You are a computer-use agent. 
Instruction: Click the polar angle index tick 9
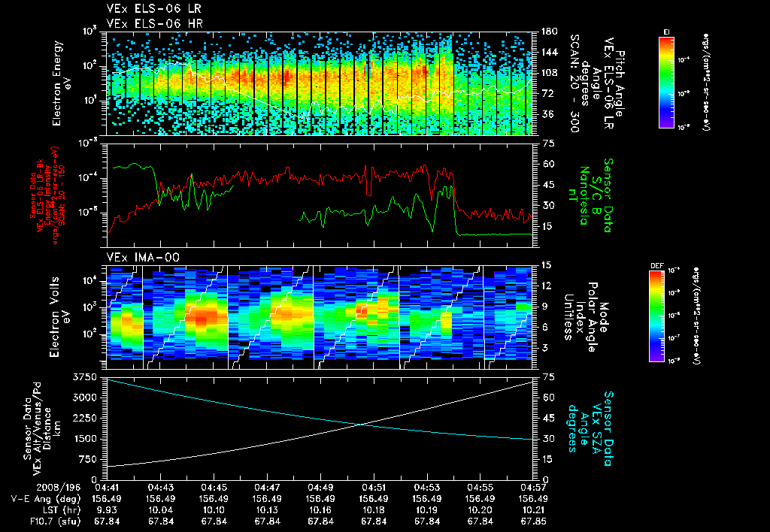point(544,307)
